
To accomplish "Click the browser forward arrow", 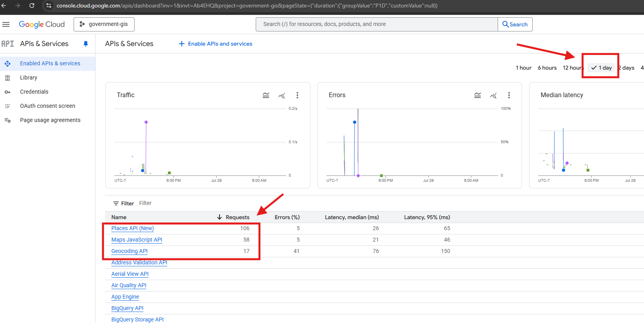I will click(18, 6).
